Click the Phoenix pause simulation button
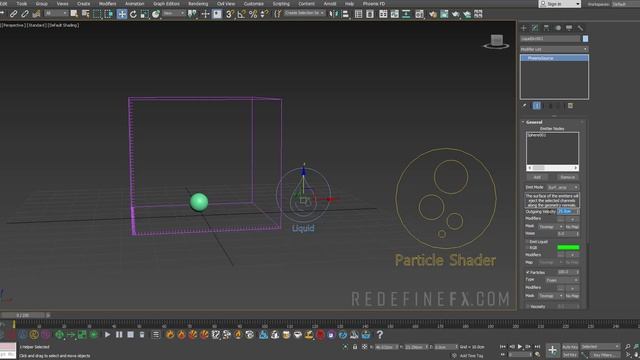640x360 pixels. [x=119, y=335]
